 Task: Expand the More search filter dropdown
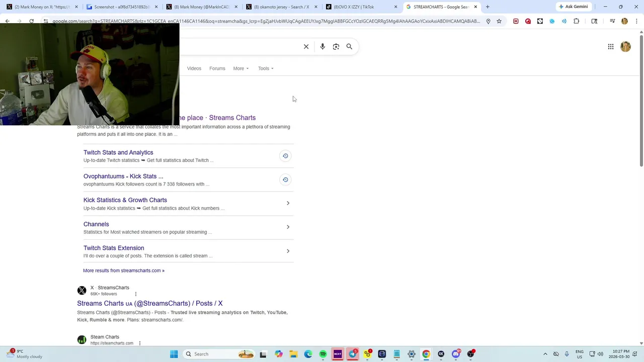click(x=241, y=68)
